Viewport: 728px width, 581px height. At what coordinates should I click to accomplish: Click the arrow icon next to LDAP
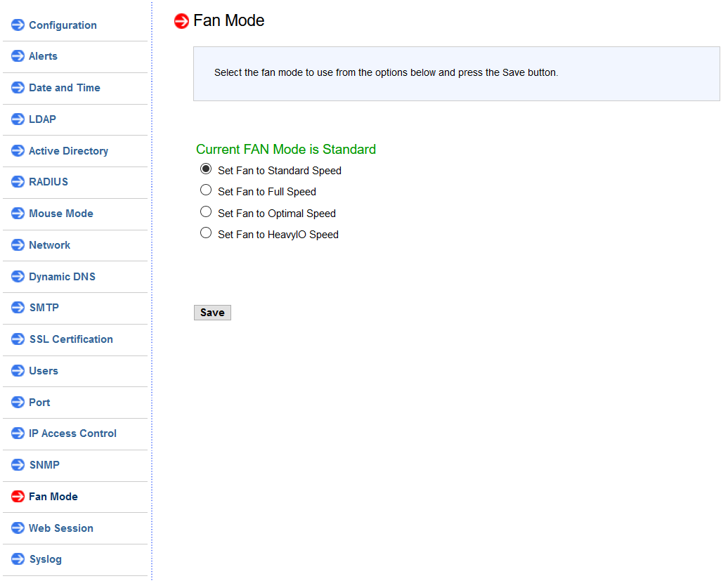18,119
